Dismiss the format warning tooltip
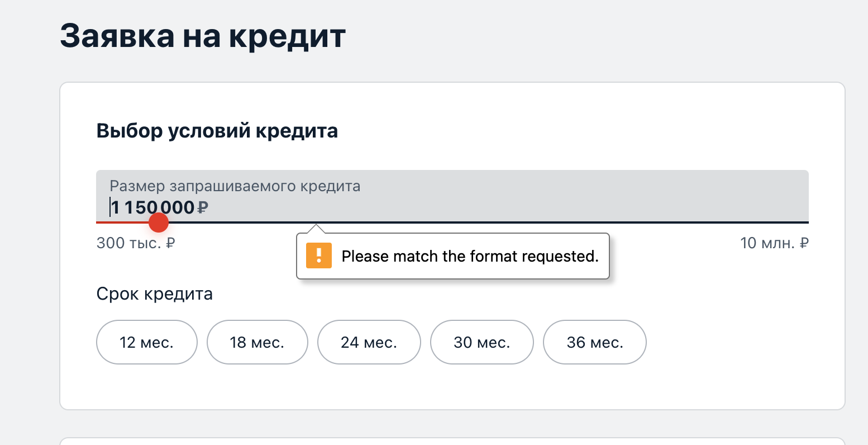Viewport: 868px width, 445px height. click(x=452, y=256)
